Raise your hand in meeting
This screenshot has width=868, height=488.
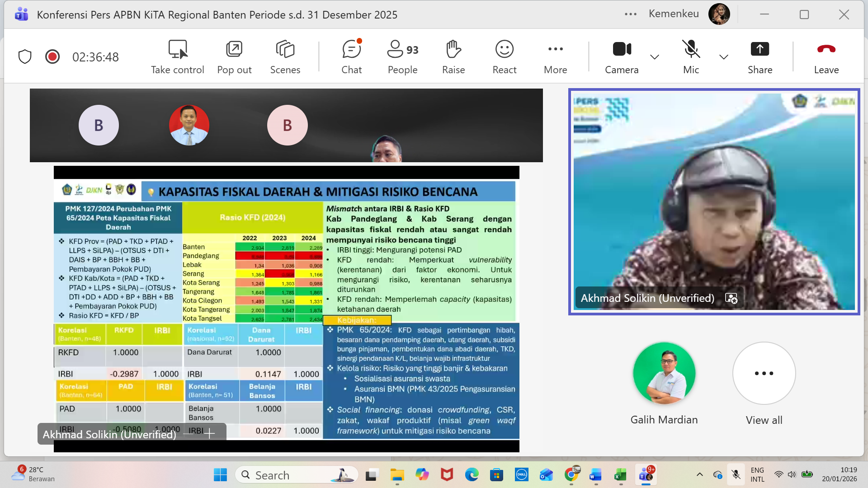point(453,49)
